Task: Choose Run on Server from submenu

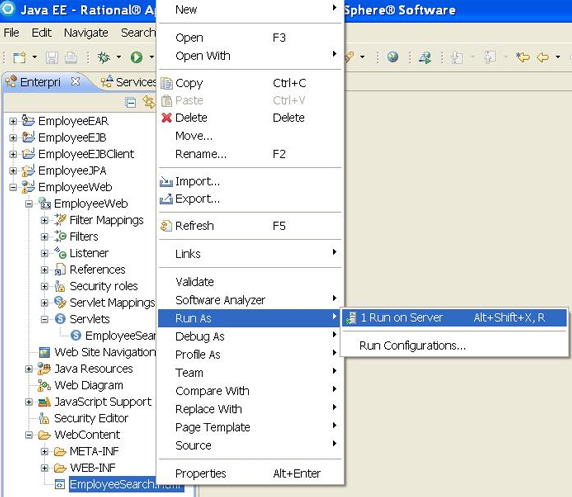Action: 454,318
